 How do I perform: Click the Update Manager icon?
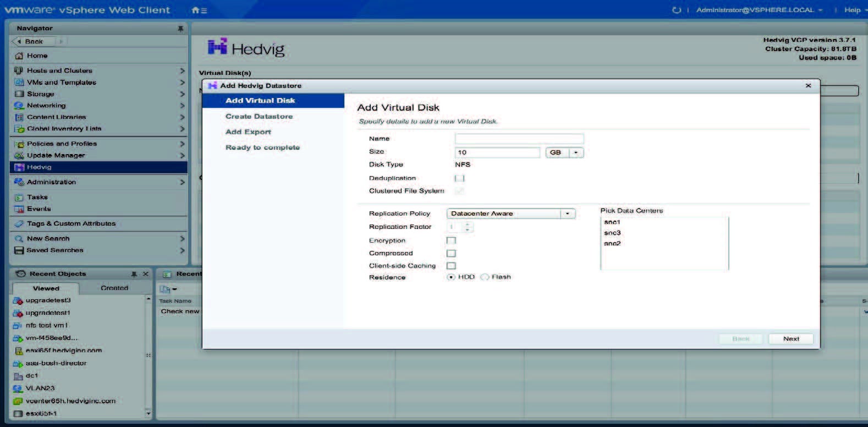pyautogui.click(x=19, y=155)
